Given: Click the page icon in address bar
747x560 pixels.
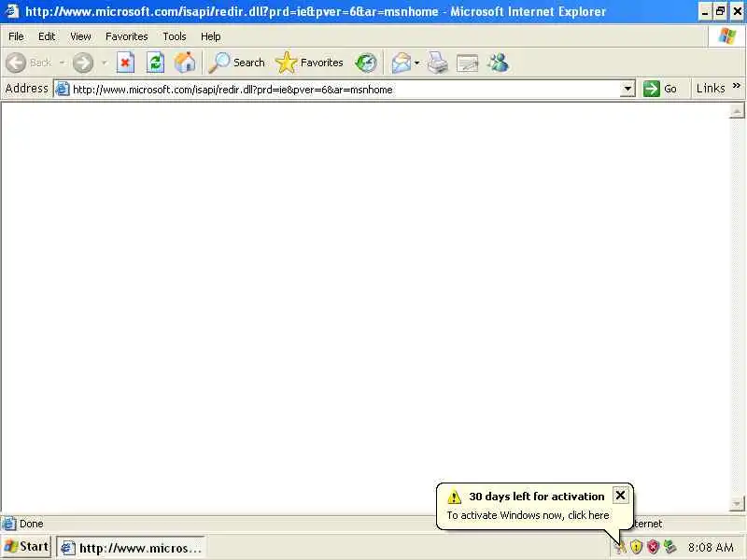Looking at the screenshot, I should tap(63, 89).
